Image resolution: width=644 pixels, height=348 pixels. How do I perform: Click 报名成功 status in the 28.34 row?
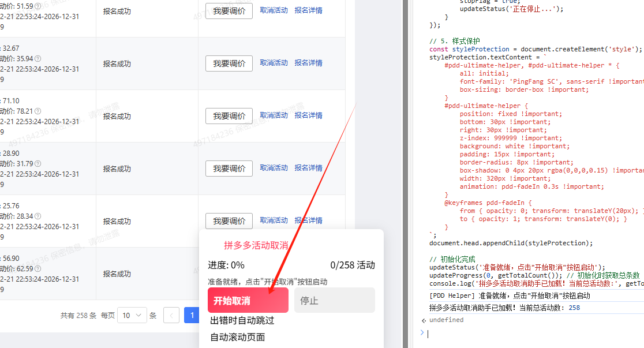pyautogui.click(x=117, y=222)
